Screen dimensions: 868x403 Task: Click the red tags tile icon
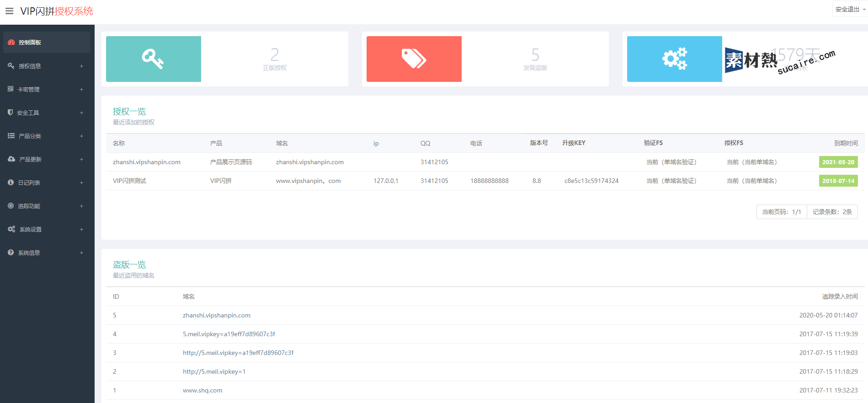pyautogui.click(x=414, y=59)
